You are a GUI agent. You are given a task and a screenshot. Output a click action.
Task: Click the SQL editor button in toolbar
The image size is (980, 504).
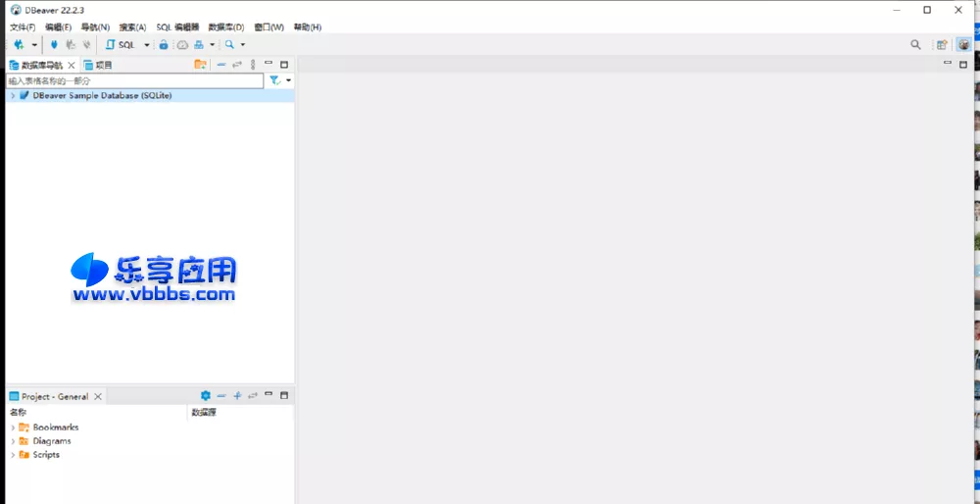coord(122,45)
